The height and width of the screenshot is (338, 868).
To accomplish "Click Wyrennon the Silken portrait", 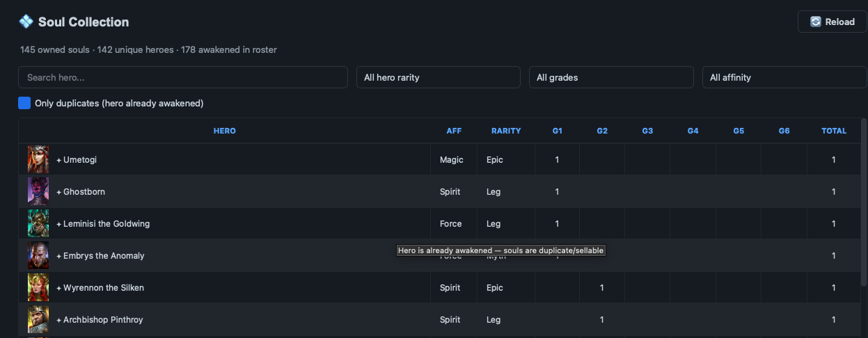I will [38, 287].
